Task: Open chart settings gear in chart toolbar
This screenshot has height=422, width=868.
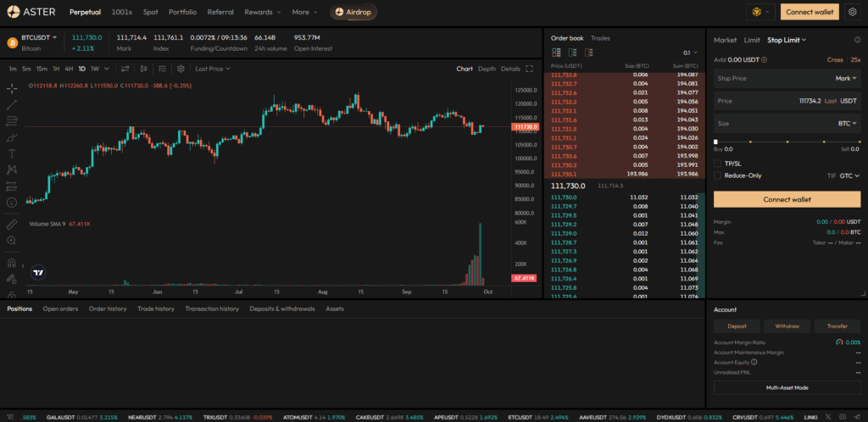Action: [181, 69]
